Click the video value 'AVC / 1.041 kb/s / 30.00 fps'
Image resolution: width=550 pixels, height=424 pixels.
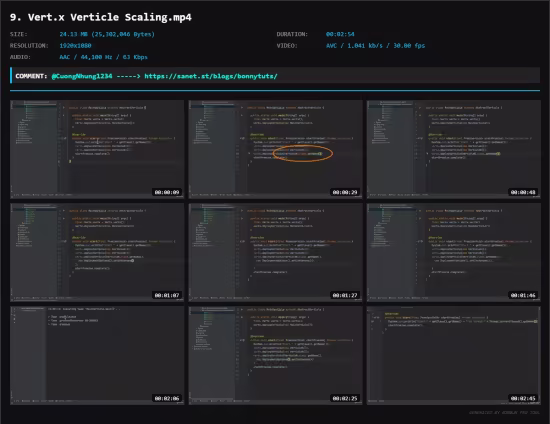pos(375,46)
